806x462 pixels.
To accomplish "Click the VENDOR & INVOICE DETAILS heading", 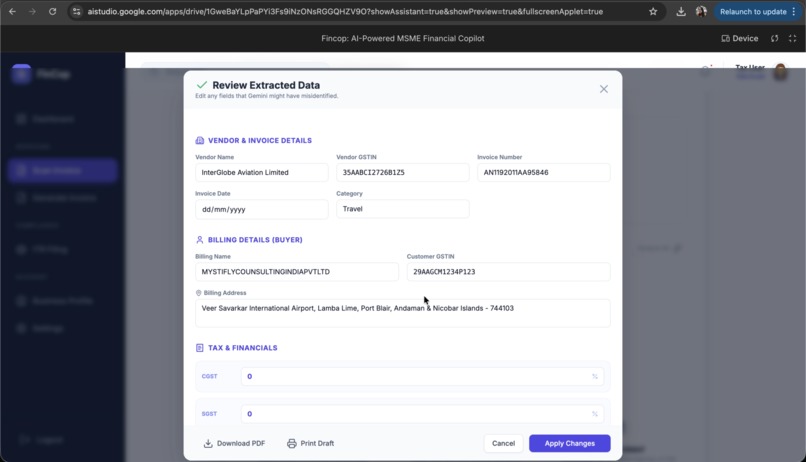I will (x=260, y=140).
